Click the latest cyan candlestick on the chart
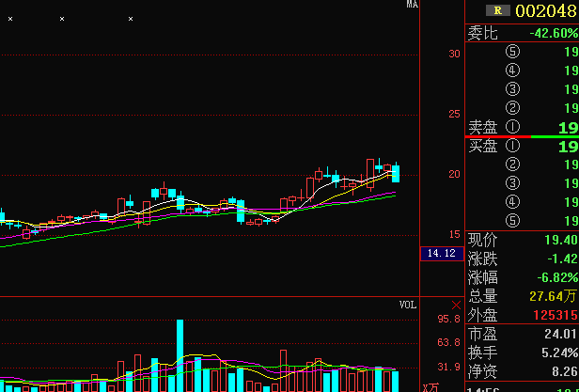This screenshot has width=579, height=392. [396, 173]
